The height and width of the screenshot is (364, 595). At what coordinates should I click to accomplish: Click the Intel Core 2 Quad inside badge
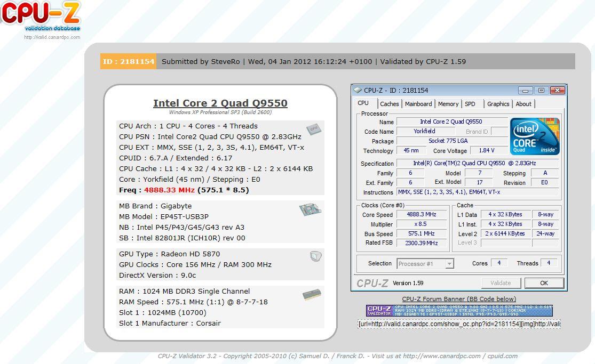[535, 136]
